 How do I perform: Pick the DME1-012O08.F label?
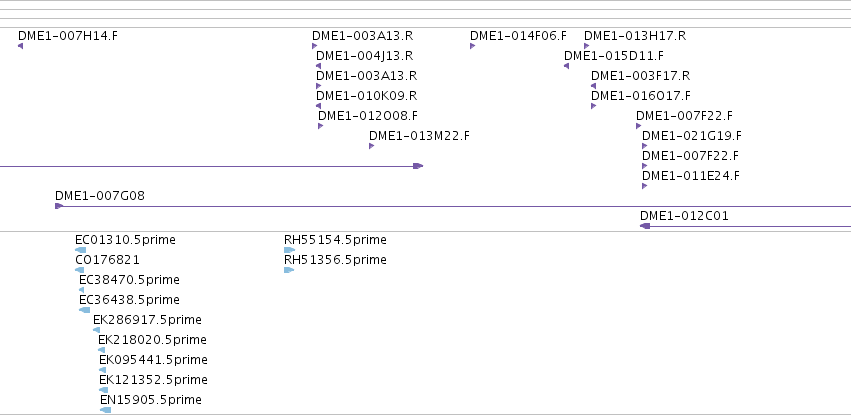point(368,116)
